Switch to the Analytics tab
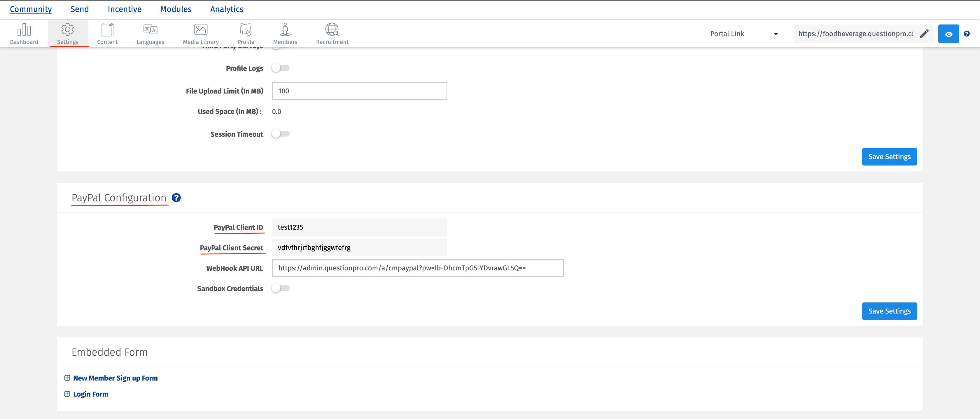 pyautogui.click(x=226, y=9)
